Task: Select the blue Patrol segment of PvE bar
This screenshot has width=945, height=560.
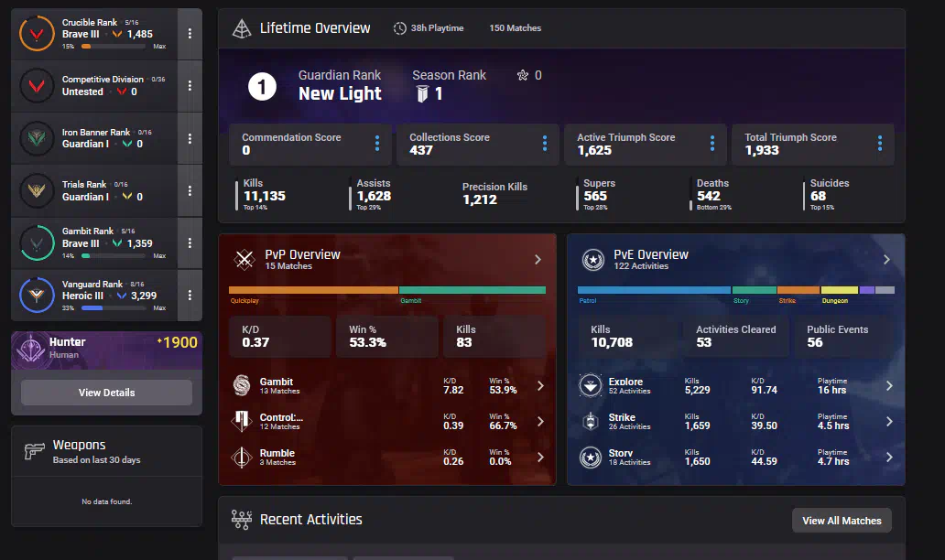Action: tap(654, 290)
